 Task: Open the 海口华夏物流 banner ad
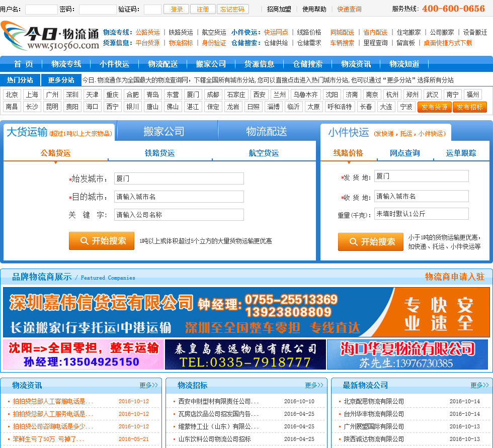(407, 354)
